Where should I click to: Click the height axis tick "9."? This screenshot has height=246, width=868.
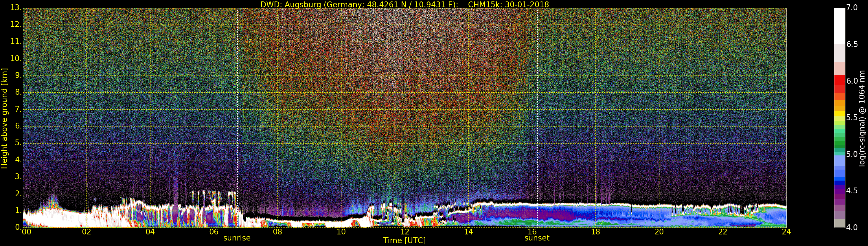click(x=18, y=76)
